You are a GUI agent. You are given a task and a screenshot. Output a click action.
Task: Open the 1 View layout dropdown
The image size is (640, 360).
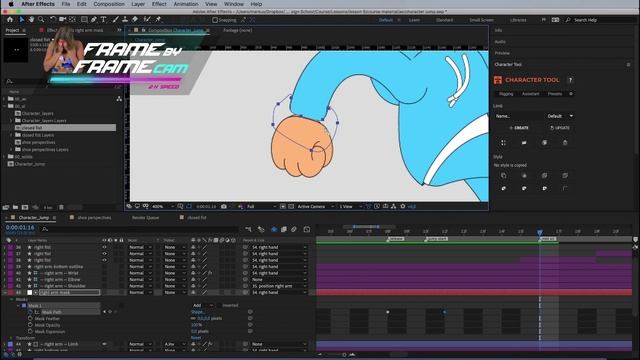coord(350,207)
